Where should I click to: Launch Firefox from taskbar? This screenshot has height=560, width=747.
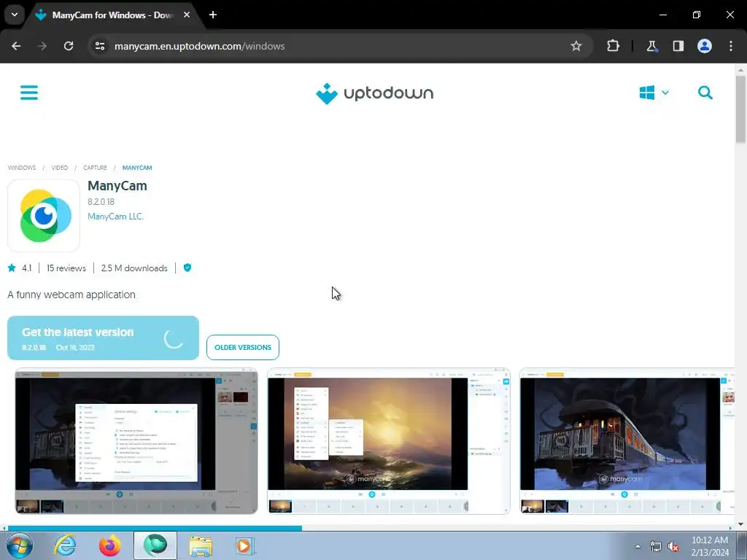tap(109, 545)
